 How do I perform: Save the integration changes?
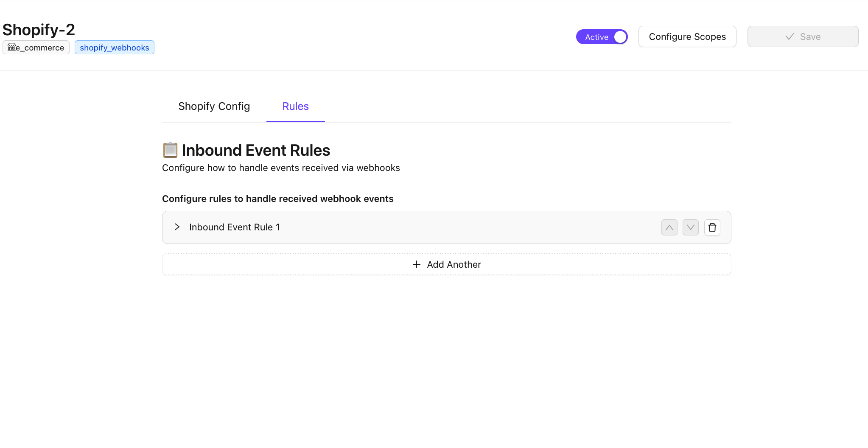[803, 36]
